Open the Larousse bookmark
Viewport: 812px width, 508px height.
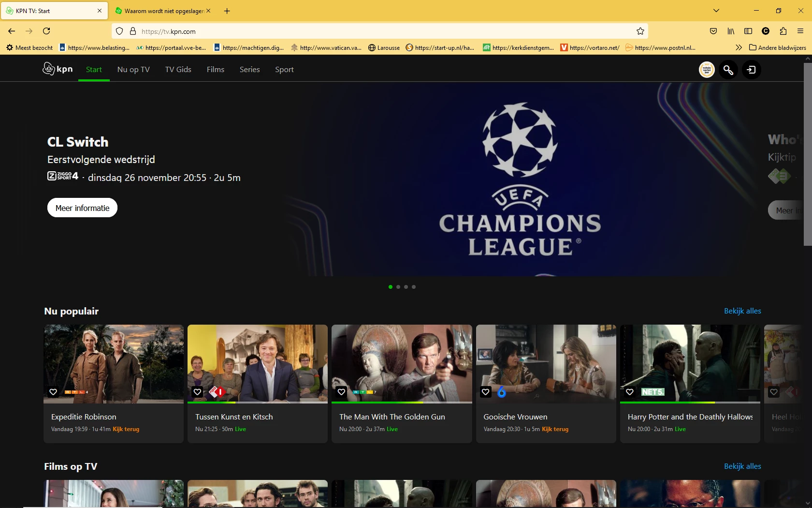(384, 47)
